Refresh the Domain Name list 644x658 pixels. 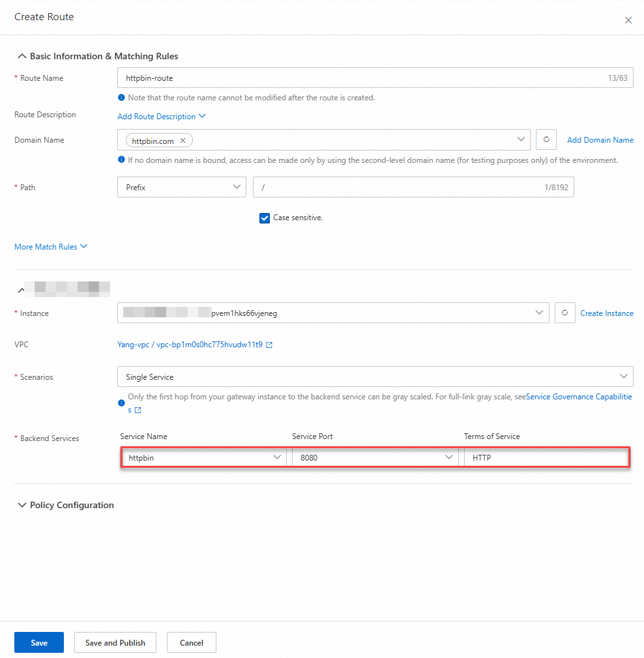(x=546, y=139)
